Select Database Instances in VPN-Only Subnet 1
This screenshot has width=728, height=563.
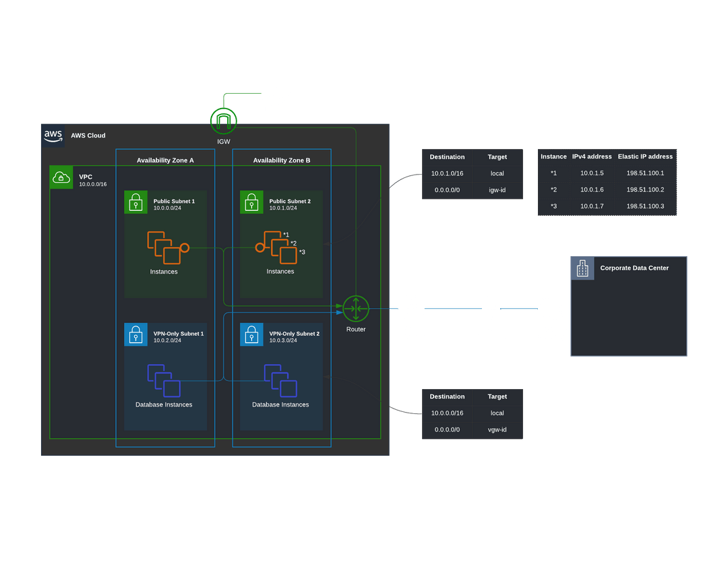coord(164,380)
